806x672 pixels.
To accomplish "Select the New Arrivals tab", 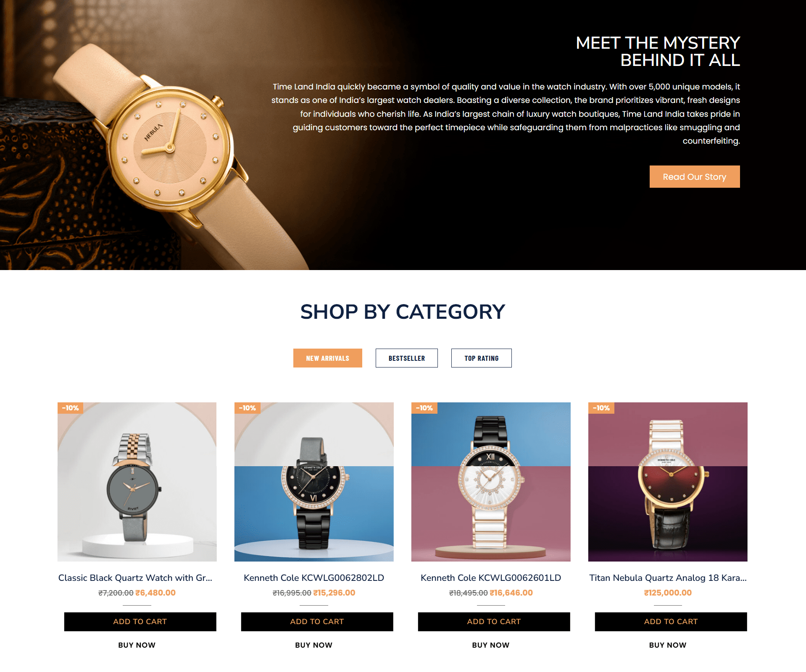I will click(x=327, y=358).
